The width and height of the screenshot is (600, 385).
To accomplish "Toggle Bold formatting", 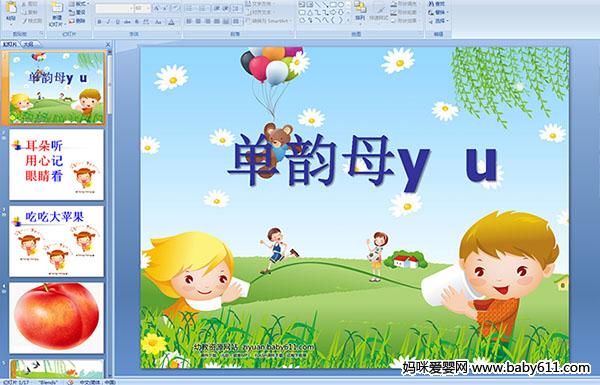I will (x=99, y=22).
